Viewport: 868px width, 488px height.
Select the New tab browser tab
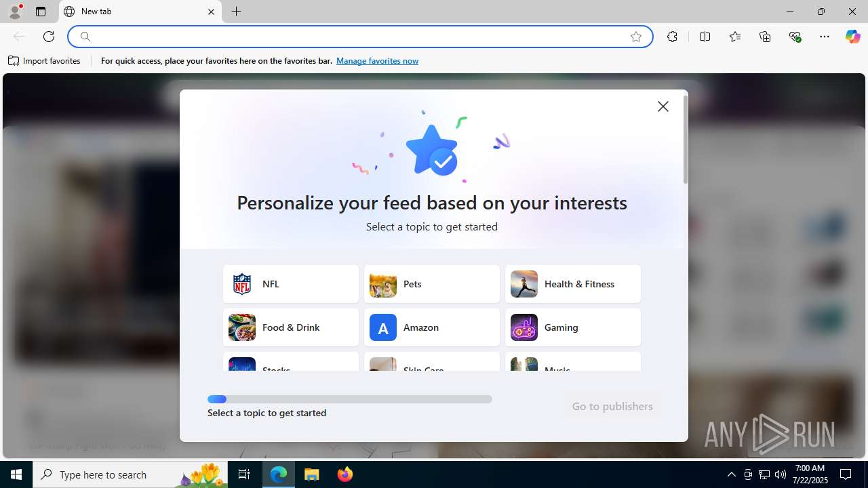point(140,12)
